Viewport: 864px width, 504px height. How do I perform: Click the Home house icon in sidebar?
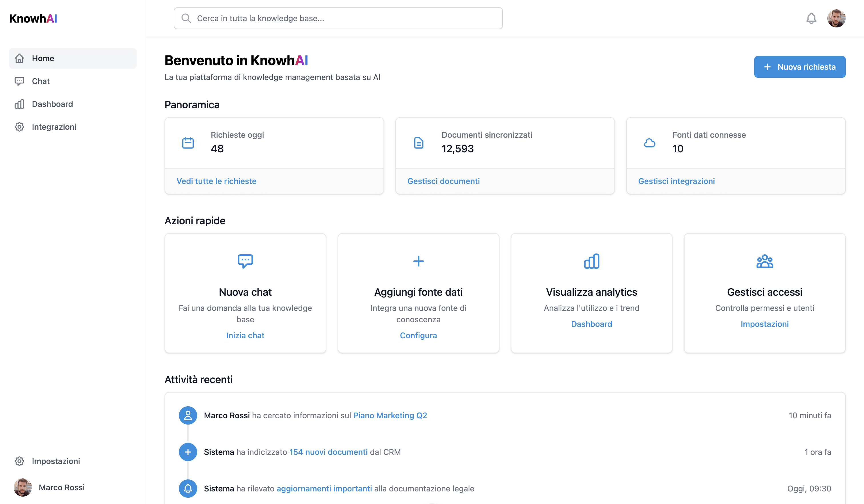tap(19, 58)
